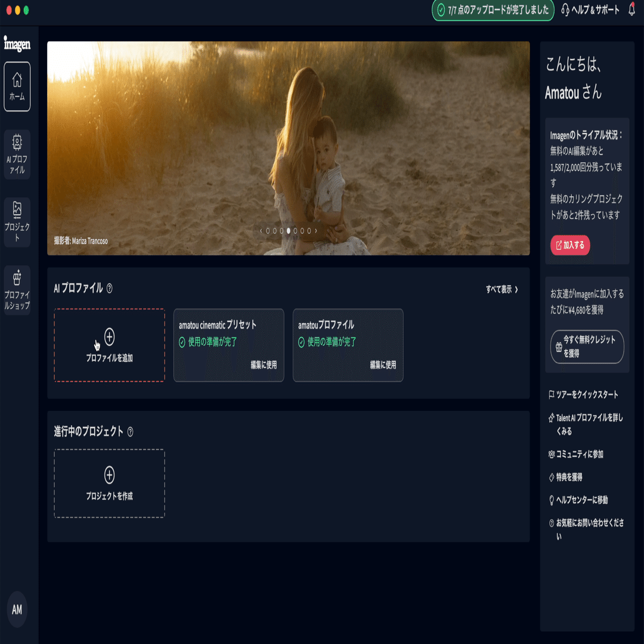The height and width of the screenshot is (644, 644).
Task: Open the notifications bell
Action: coord(631,9)
